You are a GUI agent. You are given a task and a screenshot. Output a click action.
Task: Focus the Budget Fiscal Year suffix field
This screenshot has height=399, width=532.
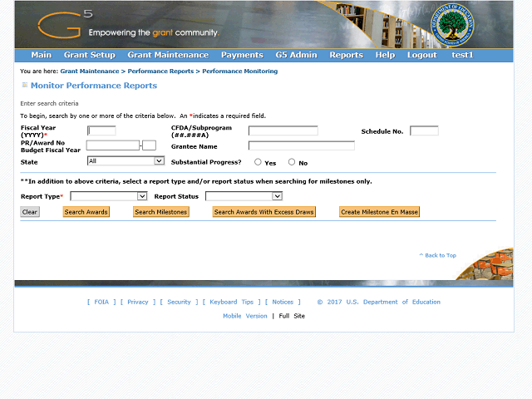(x=150, y=145)
